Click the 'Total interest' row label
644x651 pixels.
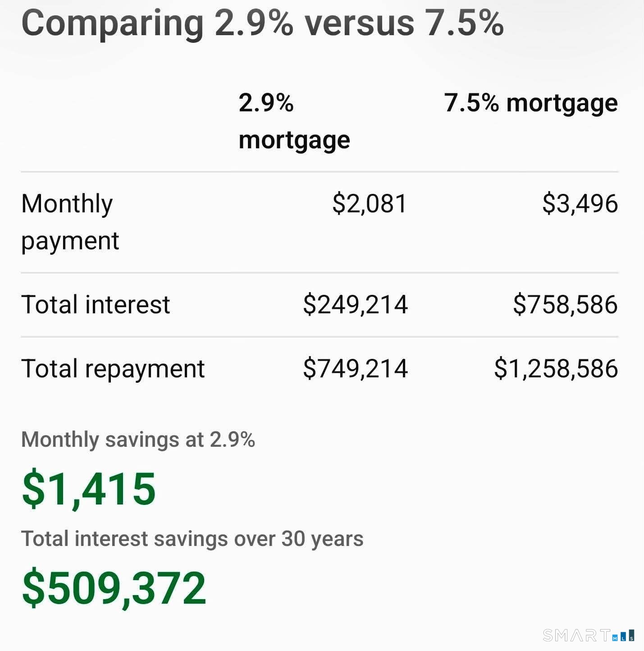96,304
